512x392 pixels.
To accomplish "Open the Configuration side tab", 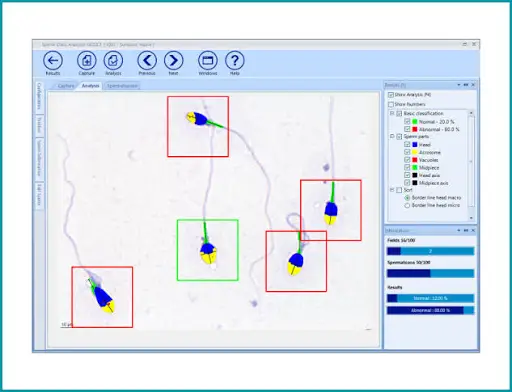I will 39,96.
